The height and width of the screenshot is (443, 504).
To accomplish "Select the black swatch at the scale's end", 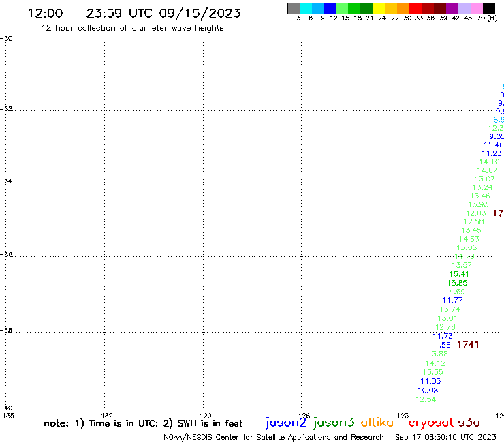I will pyautogui.click(x=488, y=8).
